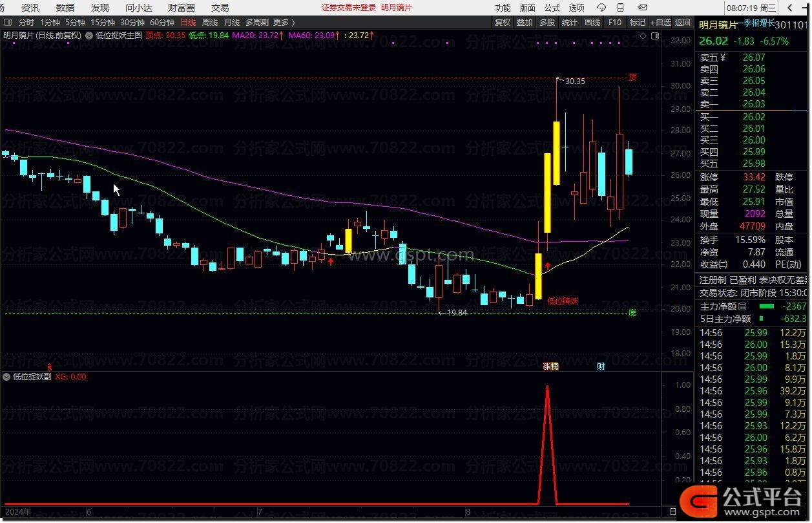The width and height of the screenshot is (812, 523).
Task: Collapse the 低位捉妖副 sub-chart indicator arrow
Action: pos(6,376)
